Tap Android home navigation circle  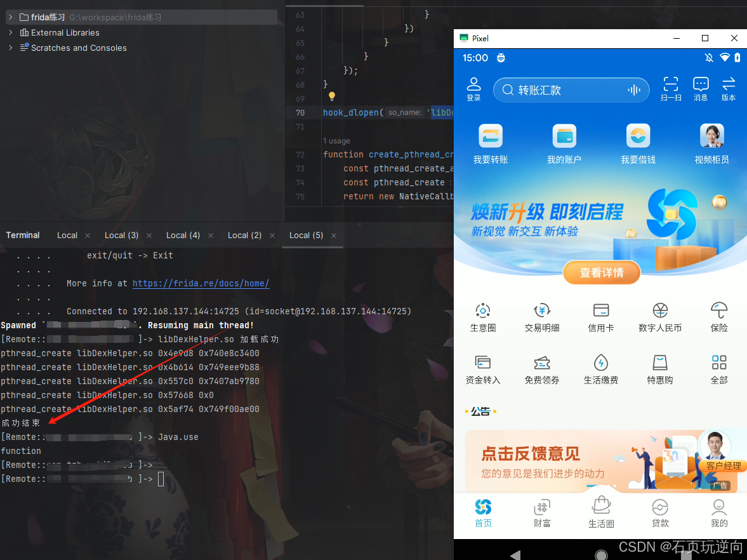(601, 555)
